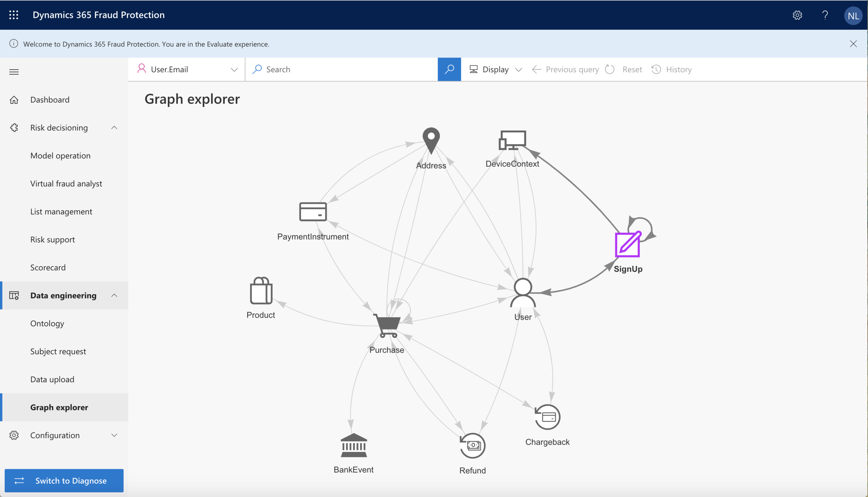868x497 pixels.
Task: Click the Data engineering table icon
Action: click(x=14, y=295)
